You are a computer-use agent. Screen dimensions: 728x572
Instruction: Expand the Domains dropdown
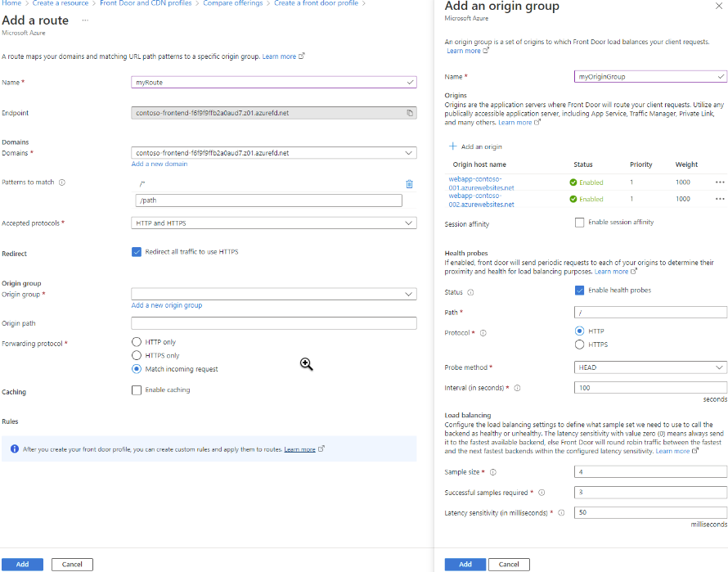point(274,153)
